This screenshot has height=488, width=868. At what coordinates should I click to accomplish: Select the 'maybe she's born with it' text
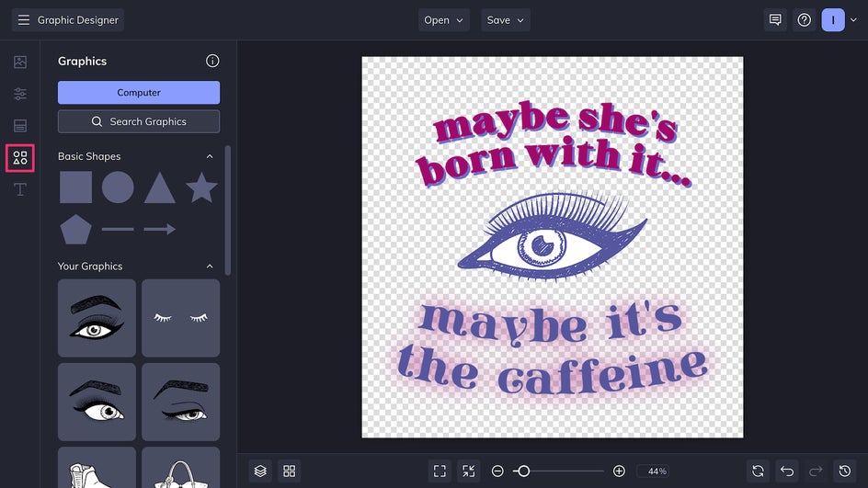coord(554,144)
